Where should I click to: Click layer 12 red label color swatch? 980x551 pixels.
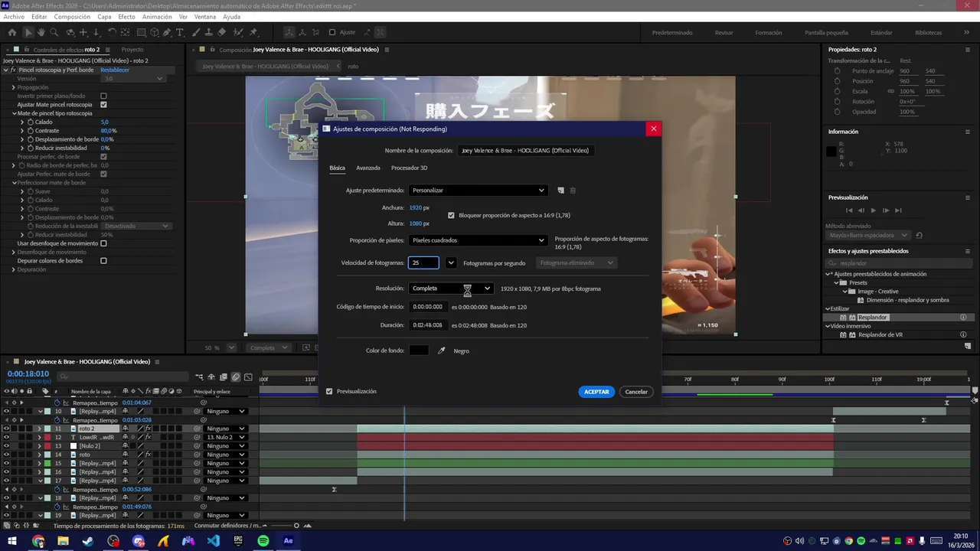click(47, 437)
